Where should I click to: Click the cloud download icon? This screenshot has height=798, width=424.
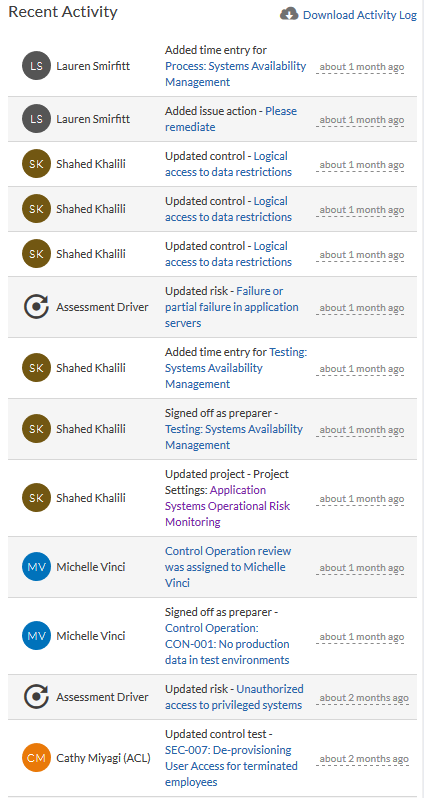click(289, 14)
